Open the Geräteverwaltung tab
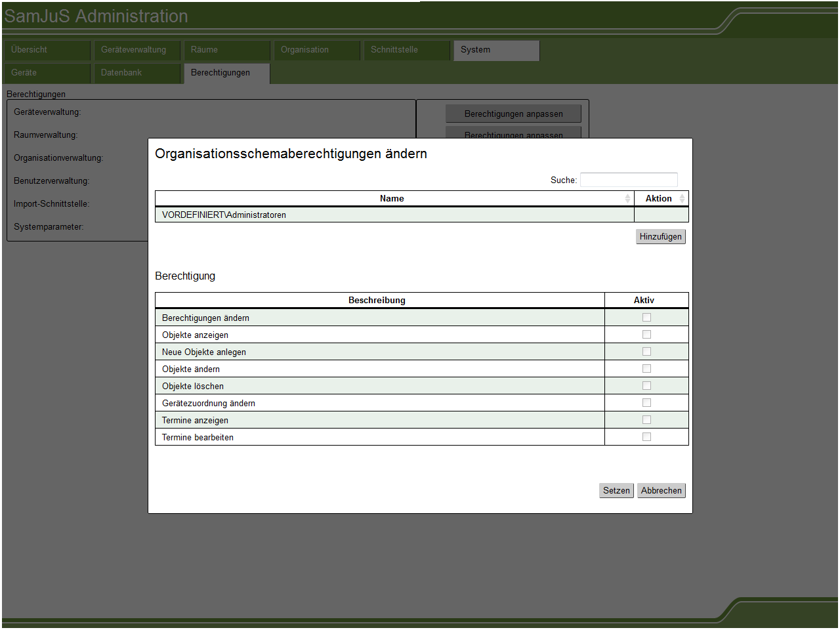Viewport: 840px width, 630px height. coord(137,50)
